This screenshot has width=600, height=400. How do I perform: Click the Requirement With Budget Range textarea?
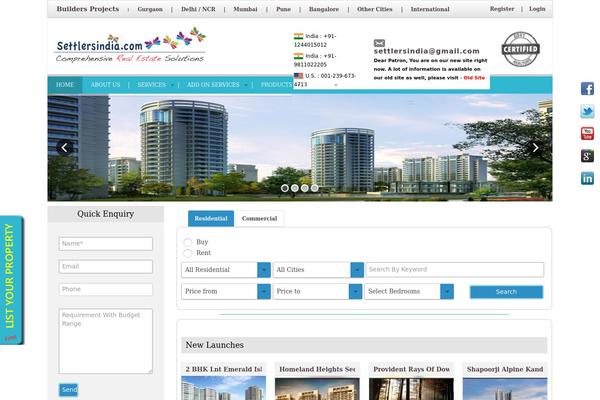pyautogui.click(x=106, y=341)
